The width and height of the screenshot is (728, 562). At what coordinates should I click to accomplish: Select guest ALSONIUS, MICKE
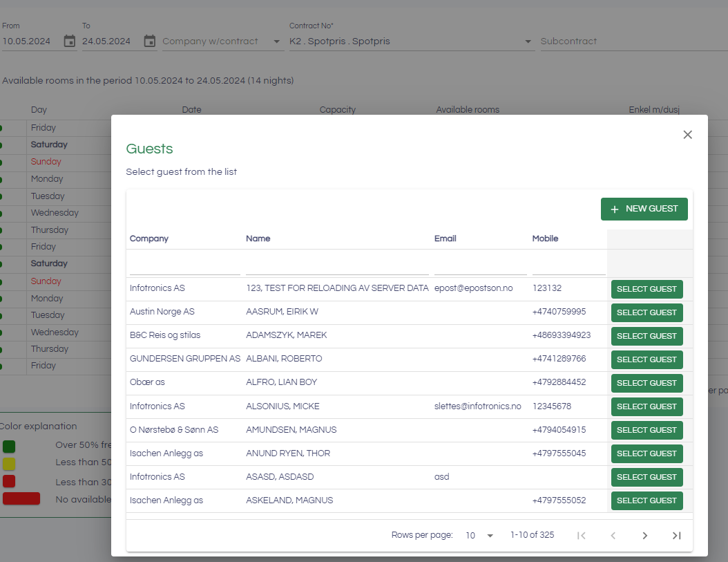click(646, 406)
